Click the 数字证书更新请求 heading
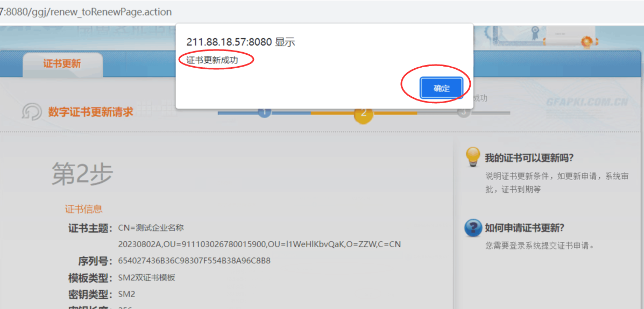Screen dimensions: 644x309 91,112
